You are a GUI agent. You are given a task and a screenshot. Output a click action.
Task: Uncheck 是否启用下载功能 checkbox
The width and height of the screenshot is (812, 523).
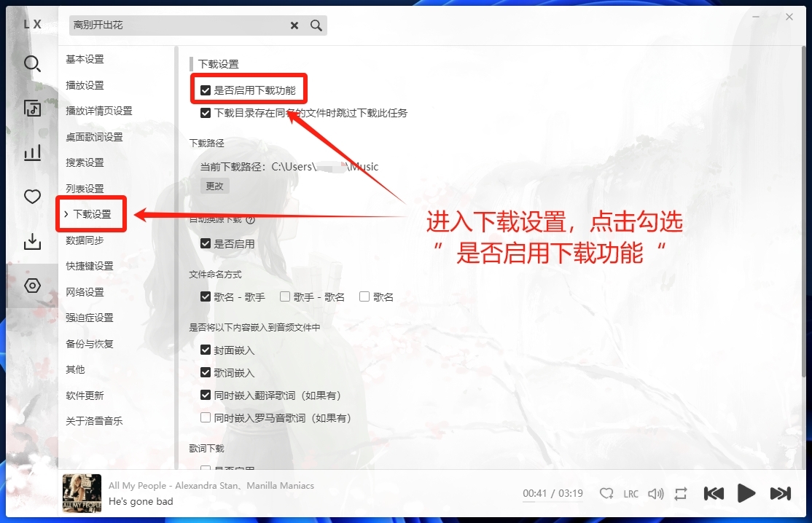tap(205, 89)
